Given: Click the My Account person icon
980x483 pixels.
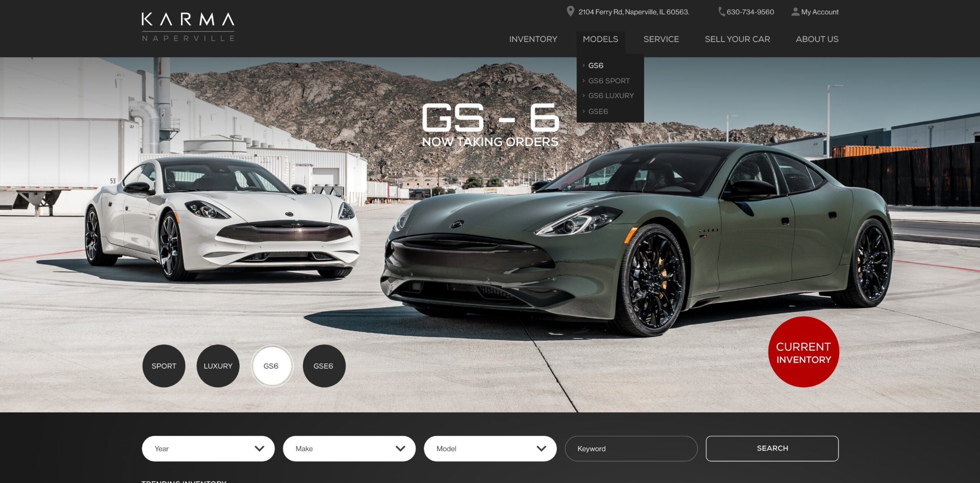Looking at the screenshot, I should tap(795, 12).
